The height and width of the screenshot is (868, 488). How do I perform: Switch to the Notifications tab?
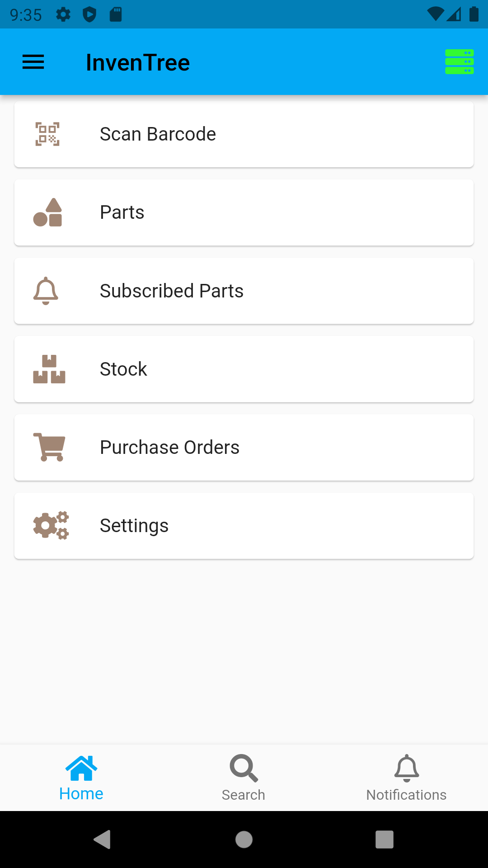point(406,778)
